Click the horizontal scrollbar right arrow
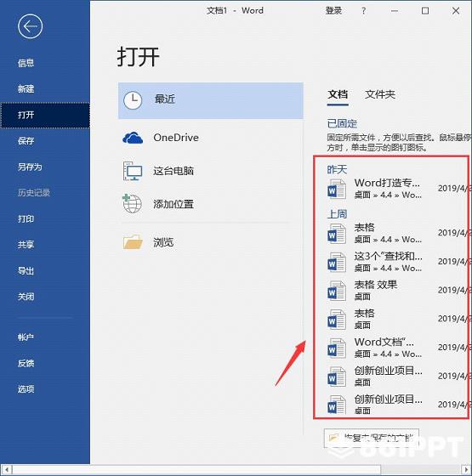The width and height of the screenshot is (472, 476). point(467,470)
